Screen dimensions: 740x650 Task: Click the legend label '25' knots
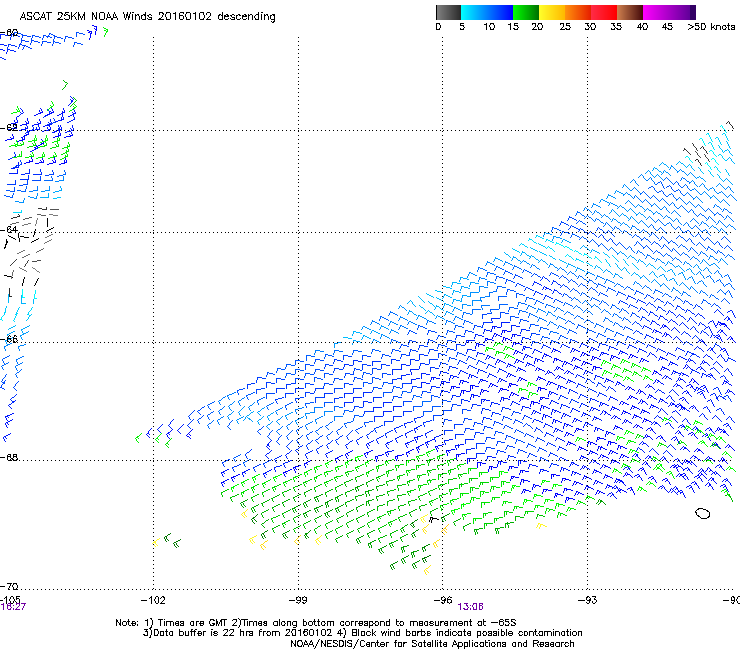565,26
